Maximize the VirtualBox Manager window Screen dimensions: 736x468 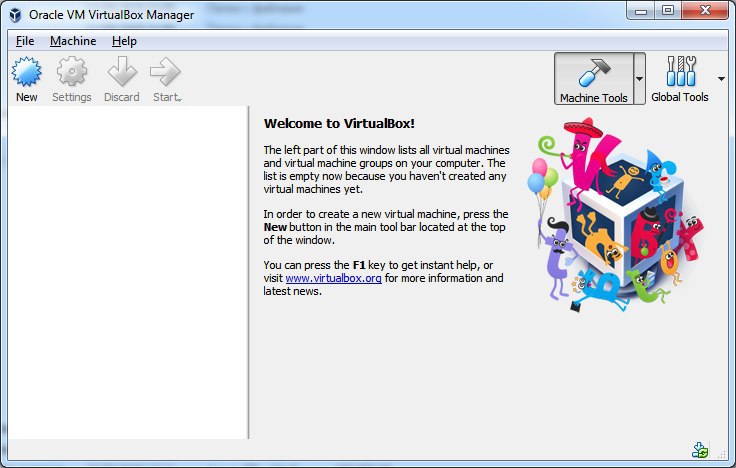pos(668,10)
